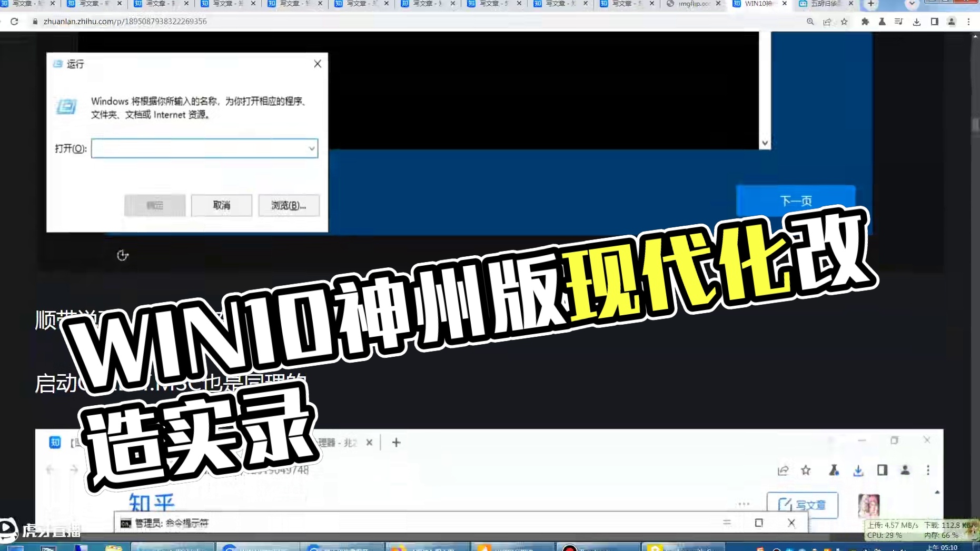Click the 浏览(B)... button in the Run dialog
980x551 pixels.
click(x=289, y=205)
